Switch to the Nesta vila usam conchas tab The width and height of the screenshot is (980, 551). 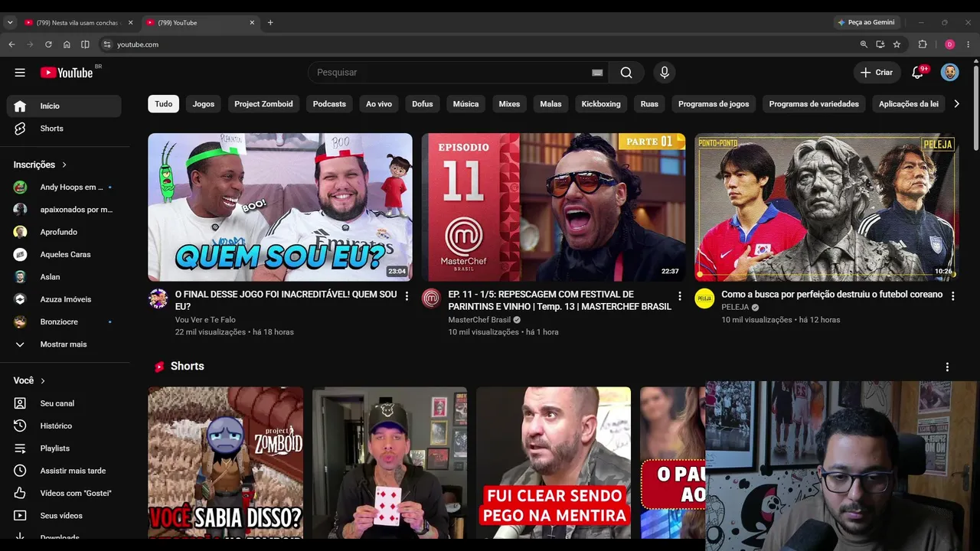78,23
